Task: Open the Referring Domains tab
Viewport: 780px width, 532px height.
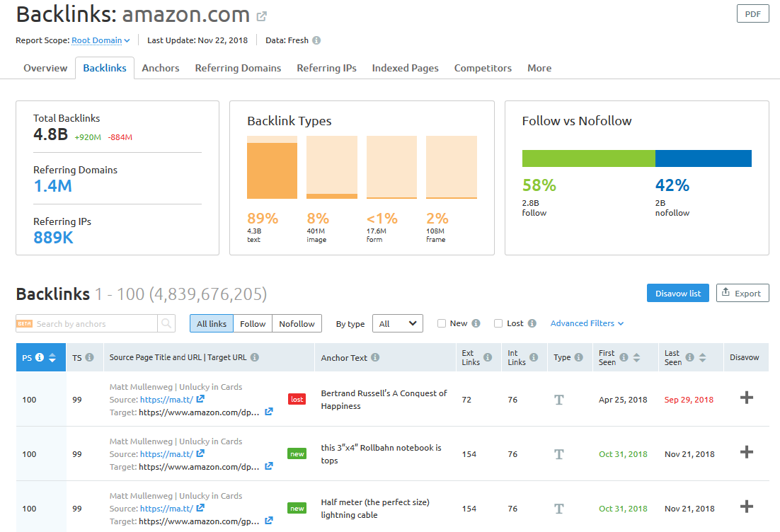Action: pos(238,68)
